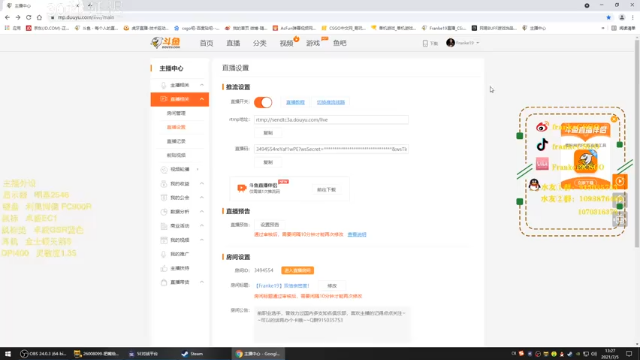Click 前往下载 for 斗鱼直播伴侣

(326, 189)
